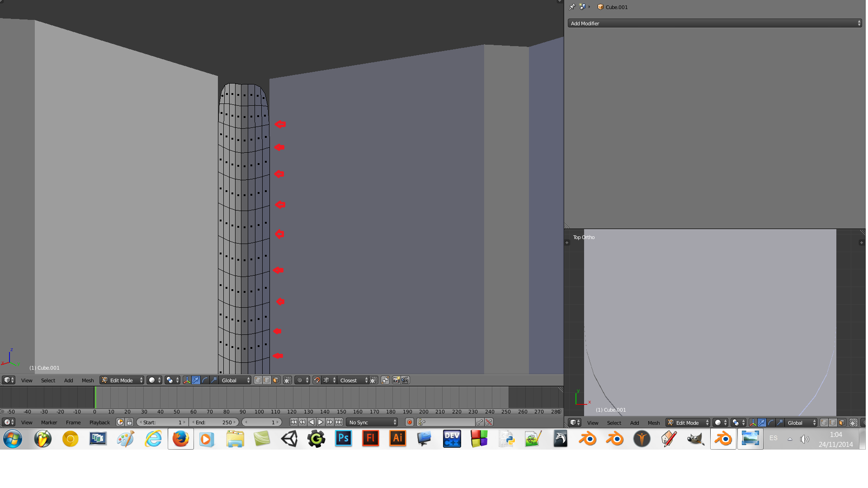
Task: Click the End frame field
Action: tap(214, 422)
